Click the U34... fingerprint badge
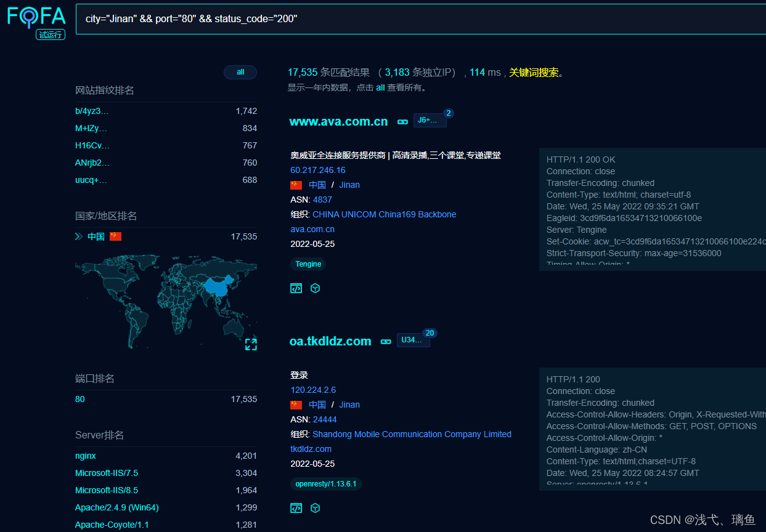 pos(413,339)
